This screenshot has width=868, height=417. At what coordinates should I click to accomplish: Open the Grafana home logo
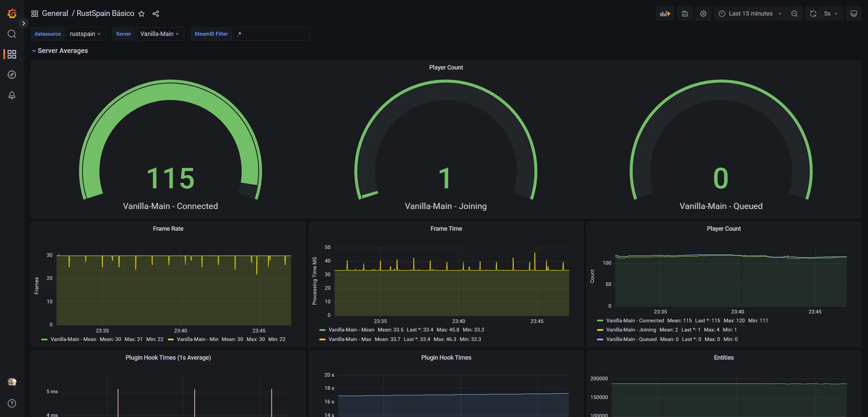pos(12,14)
